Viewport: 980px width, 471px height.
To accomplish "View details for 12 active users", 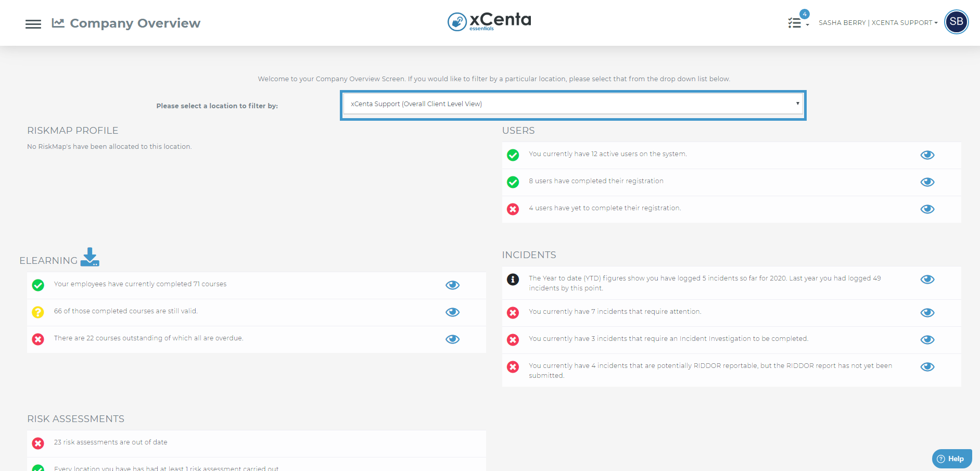I will click(x=927, y=155).
